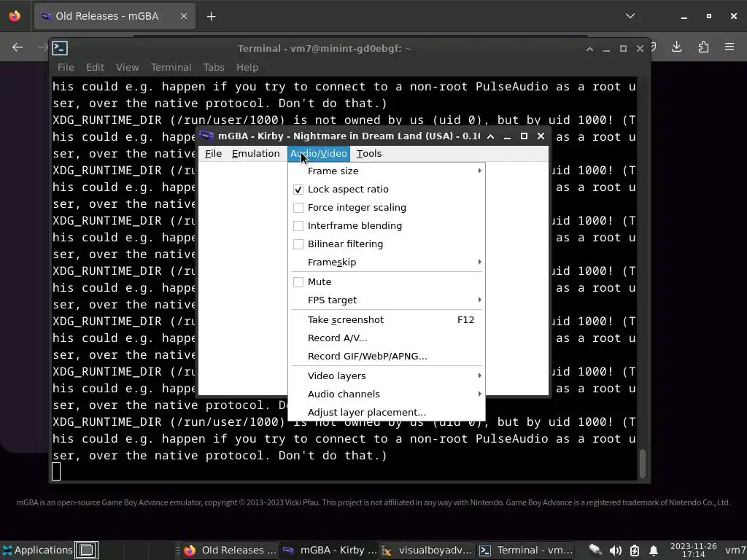747x560 pixels.
Task: Open the Applications menu in taskbar
Action: click(38, 550)
